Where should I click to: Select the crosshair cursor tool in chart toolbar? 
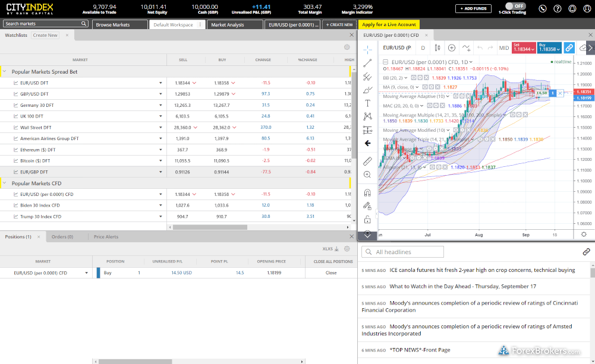click(x=367, y=49)
